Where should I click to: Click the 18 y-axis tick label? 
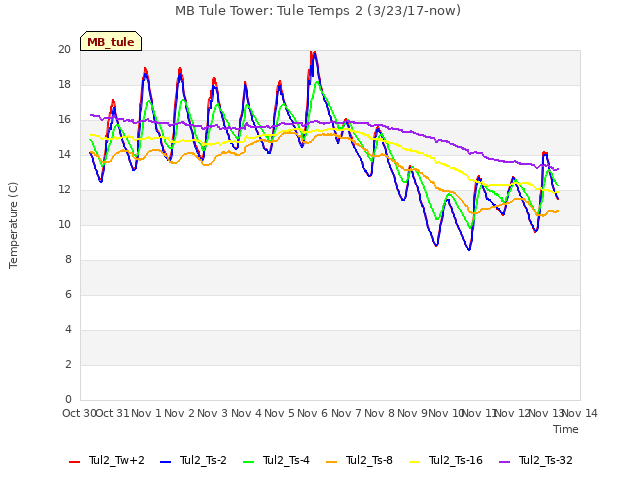(x=64, y=85)
